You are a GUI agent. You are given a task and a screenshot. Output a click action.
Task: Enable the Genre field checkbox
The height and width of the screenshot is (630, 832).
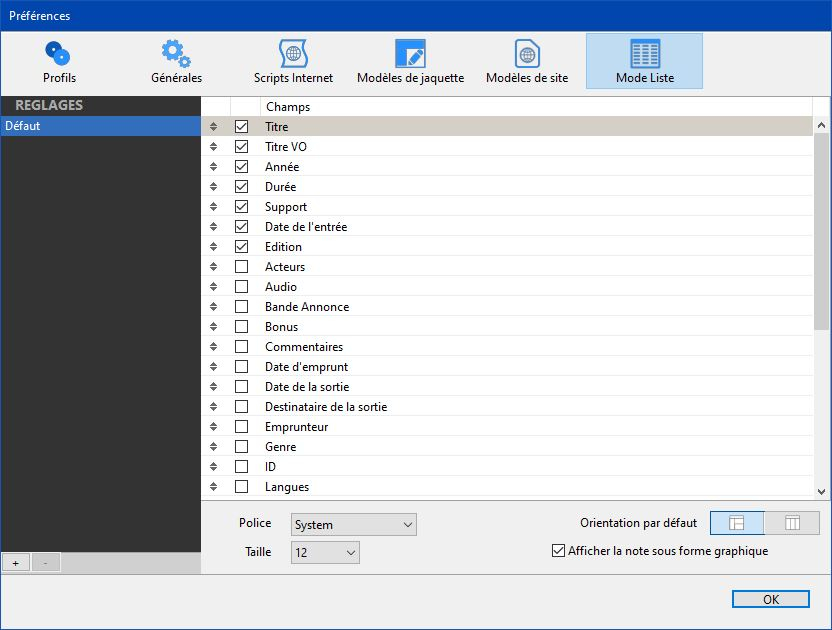pyautogui.click(x=241, y=447)
